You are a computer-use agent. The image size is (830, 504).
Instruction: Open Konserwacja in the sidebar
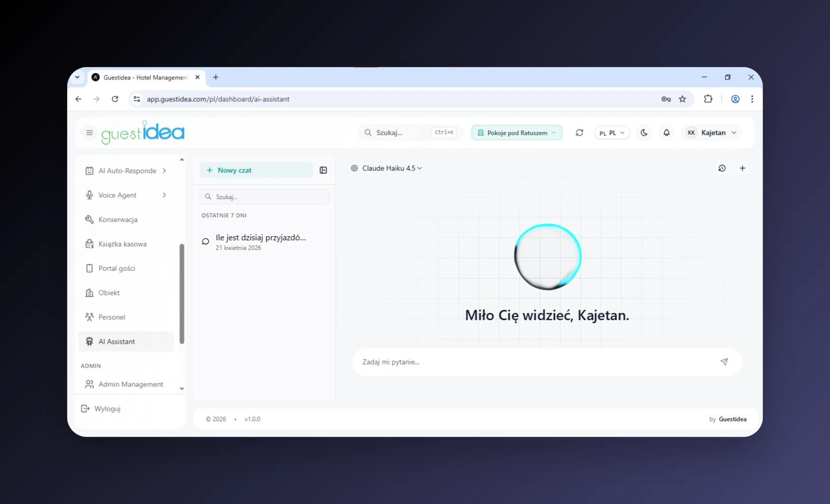pyautogui.click(x=126, y=220)
